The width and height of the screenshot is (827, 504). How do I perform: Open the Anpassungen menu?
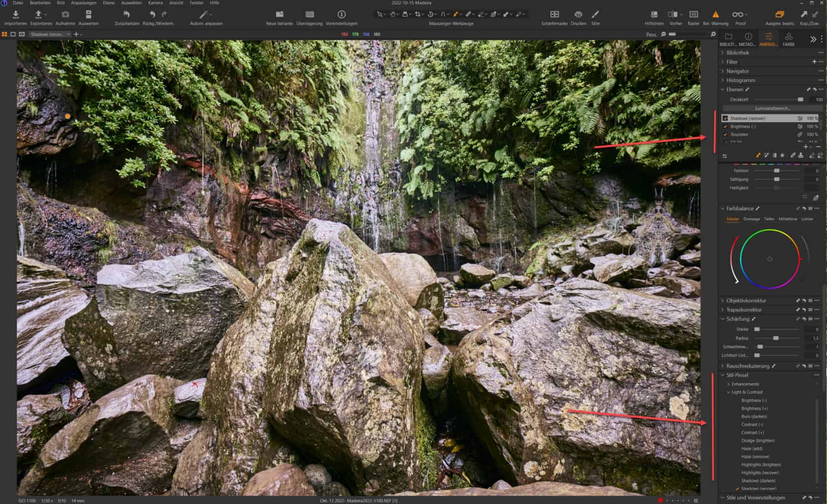tap(83, 3)
